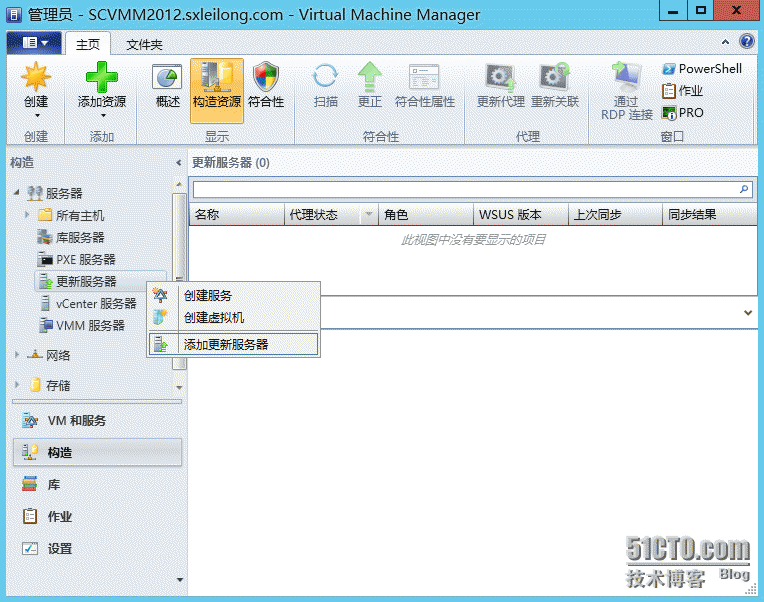Select the 构造 workspace in navigation
Screen dimensions: 764x602
pos(97,452)
